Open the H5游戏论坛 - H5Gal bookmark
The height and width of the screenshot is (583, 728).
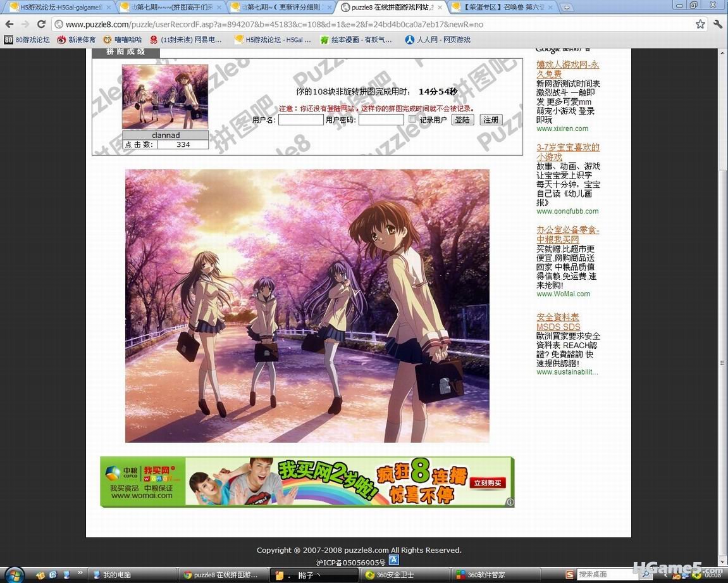tap(273, 40)
